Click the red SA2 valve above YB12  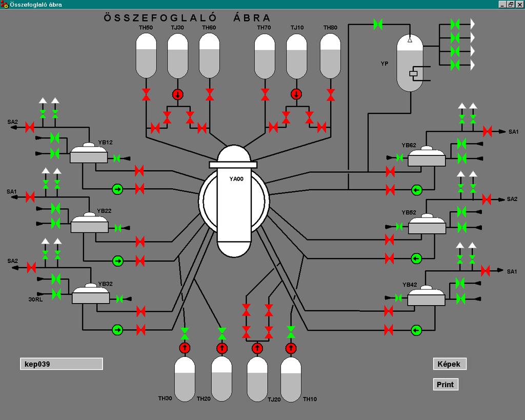tap(30, 127)
